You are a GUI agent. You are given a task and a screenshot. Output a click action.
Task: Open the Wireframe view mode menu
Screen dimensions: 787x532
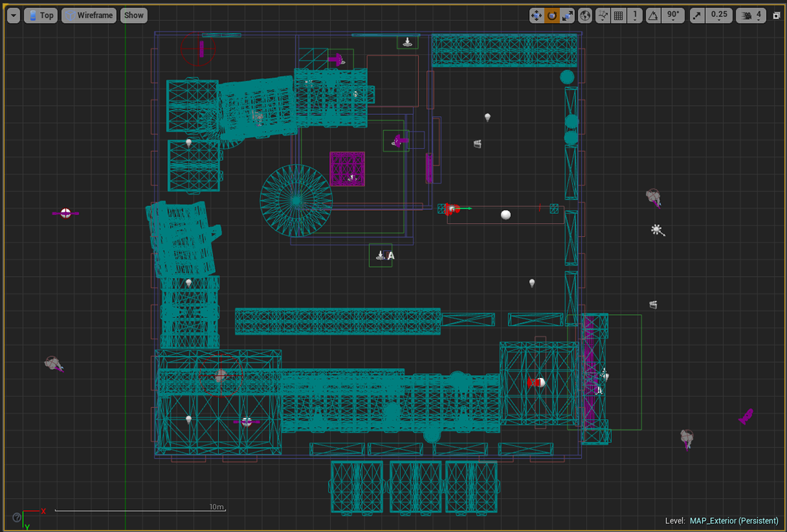[89, 15]
